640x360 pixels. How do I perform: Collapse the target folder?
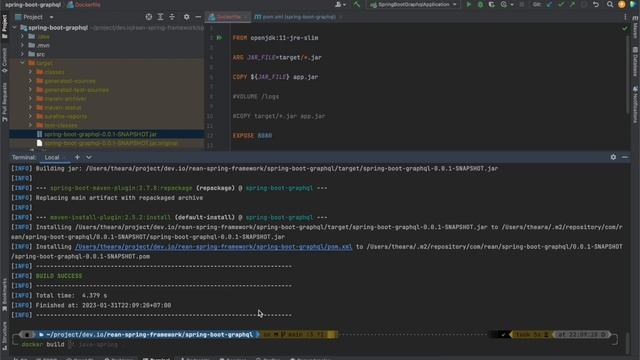pyautogui.click(x=22, y=63)
